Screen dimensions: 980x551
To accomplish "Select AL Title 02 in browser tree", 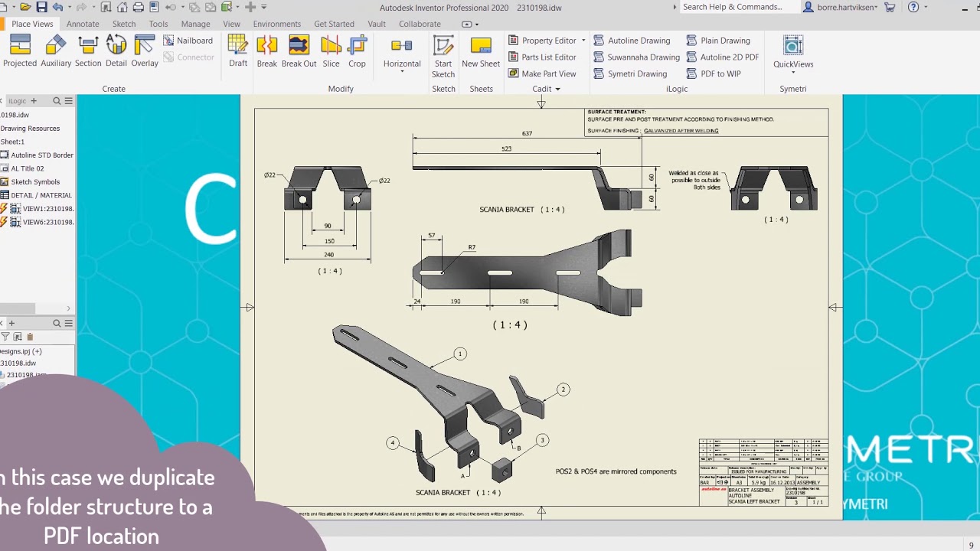I will (22, 168).
